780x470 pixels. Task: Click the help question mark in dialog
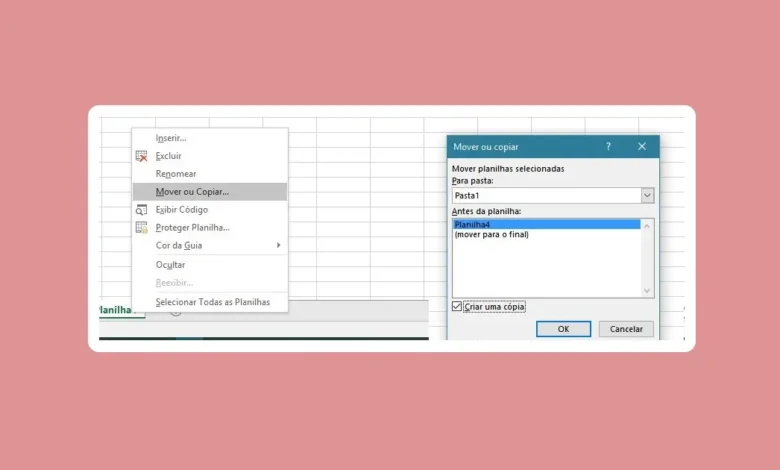[x=608, y=146]
